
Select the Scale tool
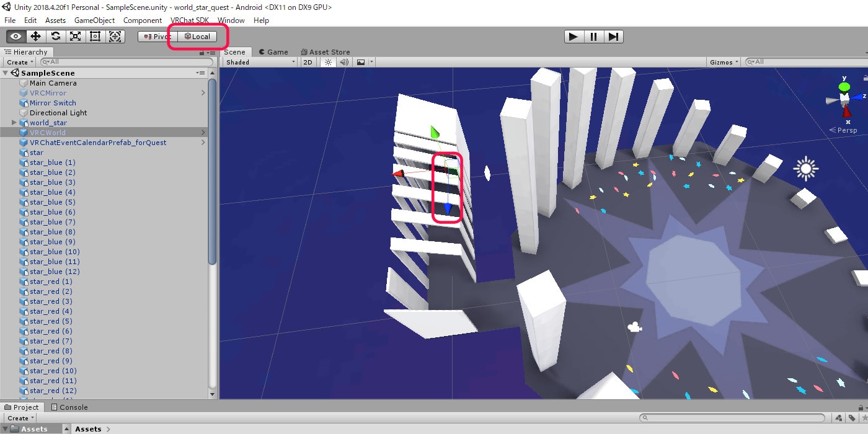[x=75, y=36]
